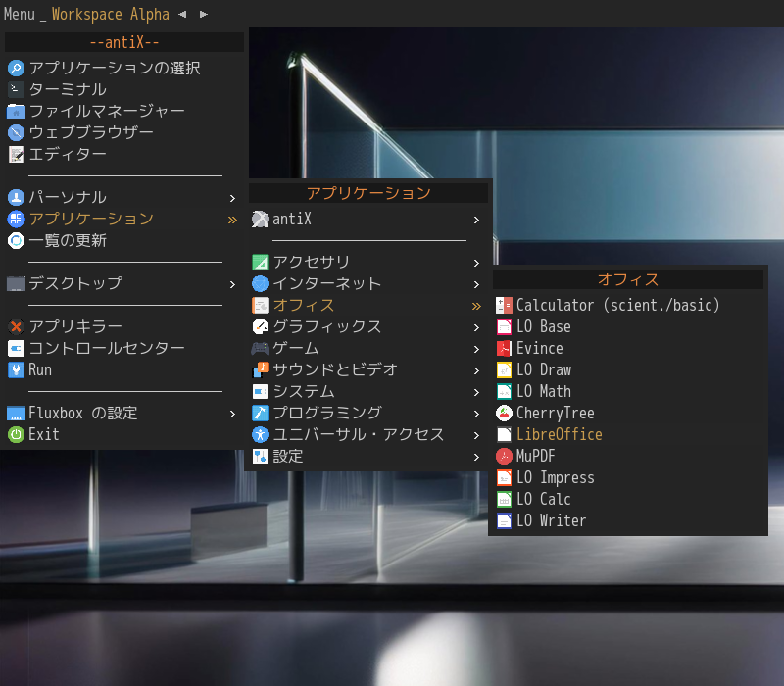
Task: Click the ターミナル terminal icon
Action: (16, 89)
